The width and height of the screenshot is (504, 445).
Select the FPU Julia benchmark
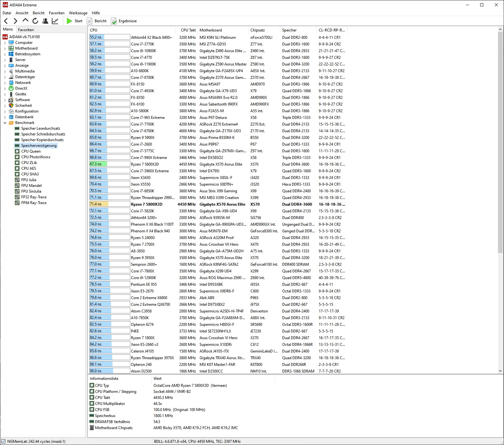[x=29, y=180]
